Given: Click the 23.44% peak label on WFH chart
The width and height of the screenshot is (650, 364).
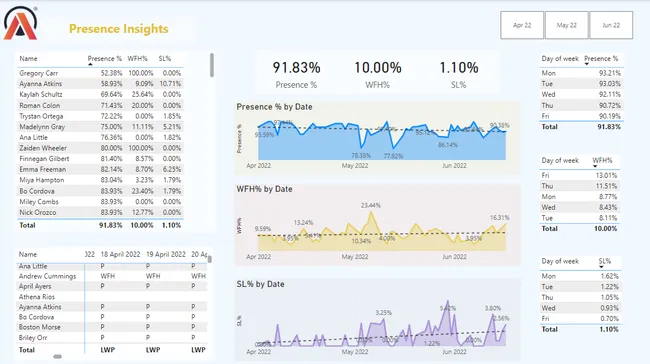Looking at the screenshot, I should click(x=371, y=205).
